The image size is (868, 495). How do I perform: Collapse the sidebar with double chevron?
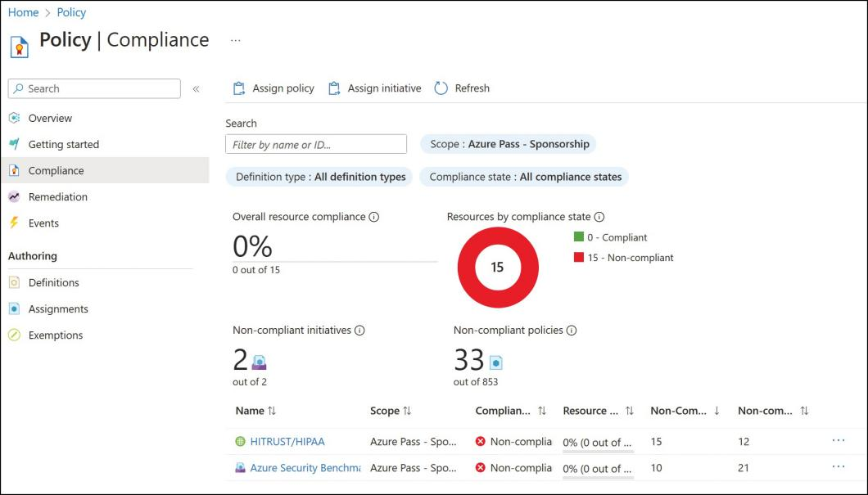(196, 89)
